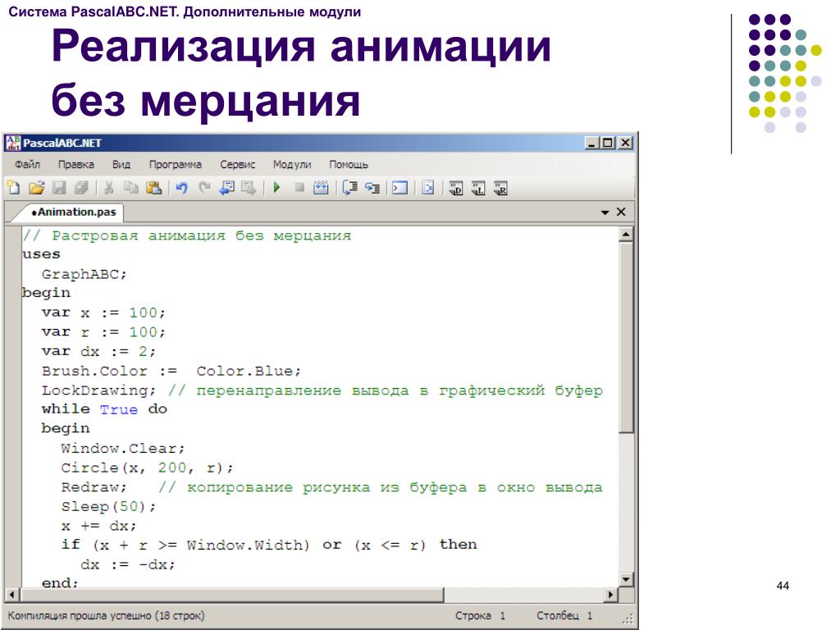Click the 'GraphABC;' code line
Viewport: 840px width, 630px height.
[84, 274]
